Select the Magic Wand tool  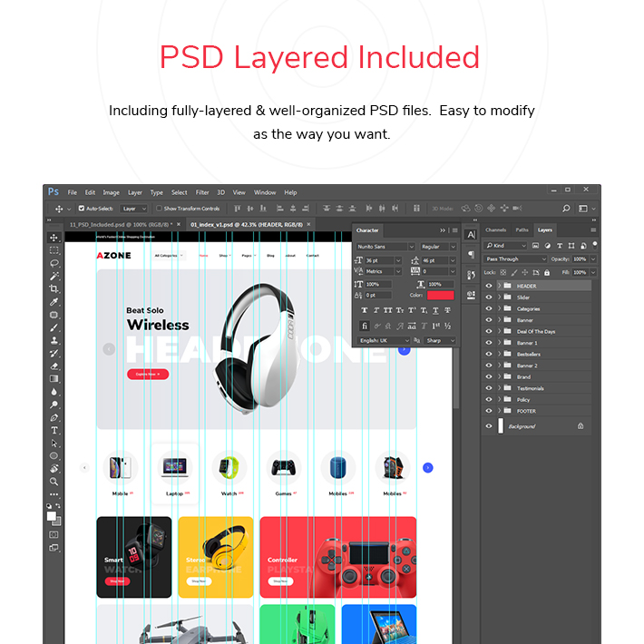(54, 276)
